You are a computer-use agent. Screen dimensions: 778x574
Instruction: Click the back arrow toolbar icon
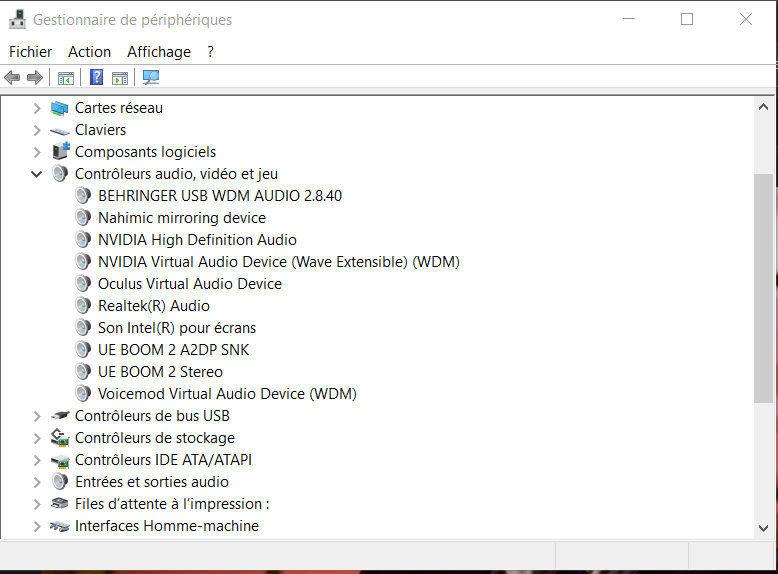click(12, 77)
